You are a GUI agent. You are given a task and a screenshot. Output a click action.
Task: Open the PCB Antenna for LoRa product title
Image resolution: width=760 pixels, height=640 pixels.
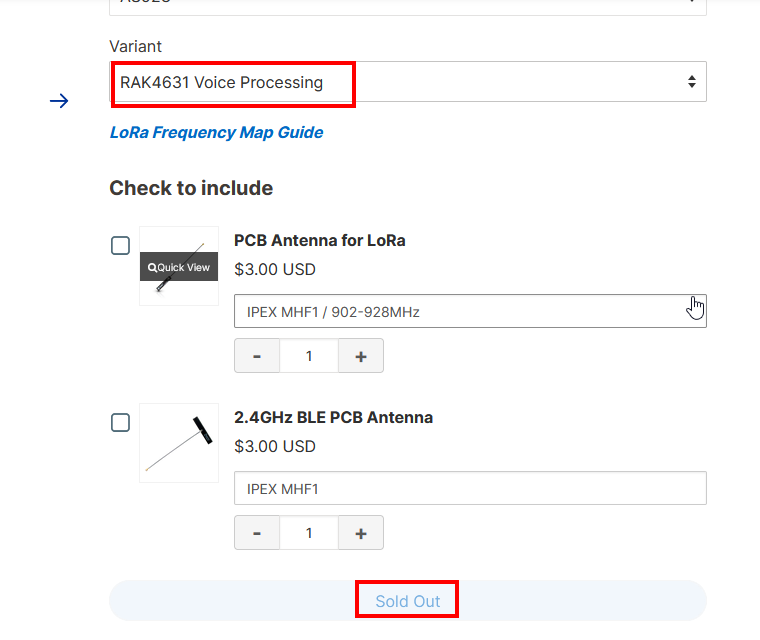[x=319, y=240]
